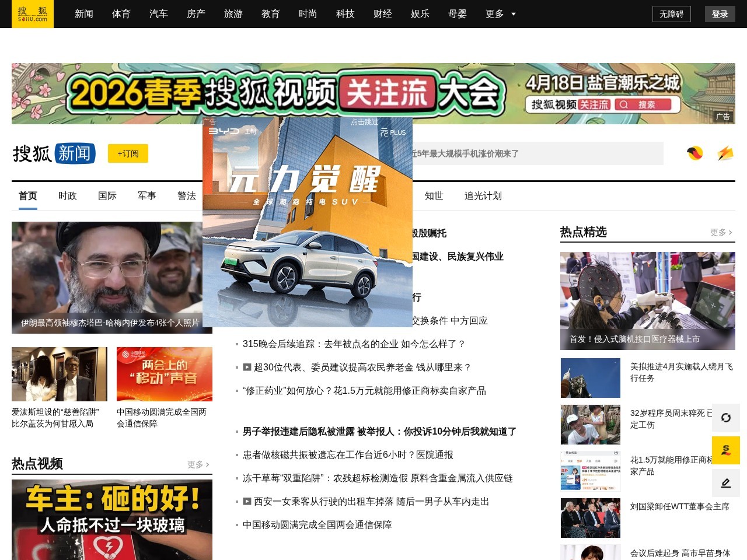Open the 军事 news tab
Screen dimensions: 747x560
146,196
